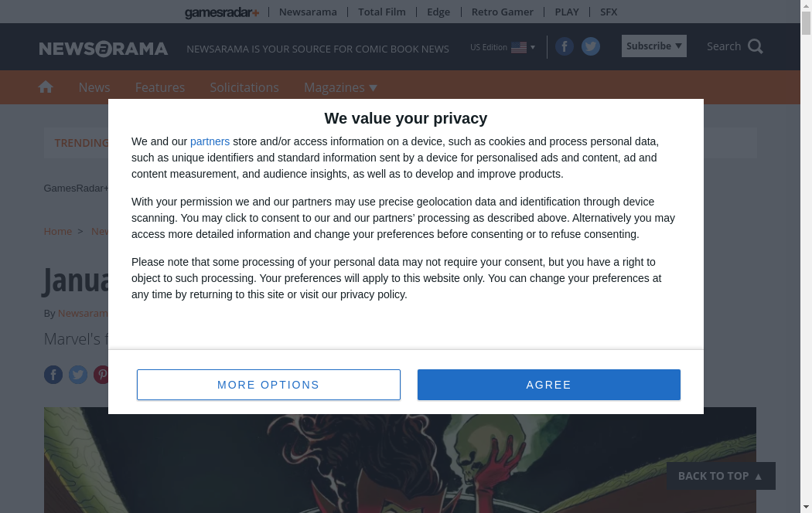Click the page's vertical scrollbar

[x=806, y=232]
